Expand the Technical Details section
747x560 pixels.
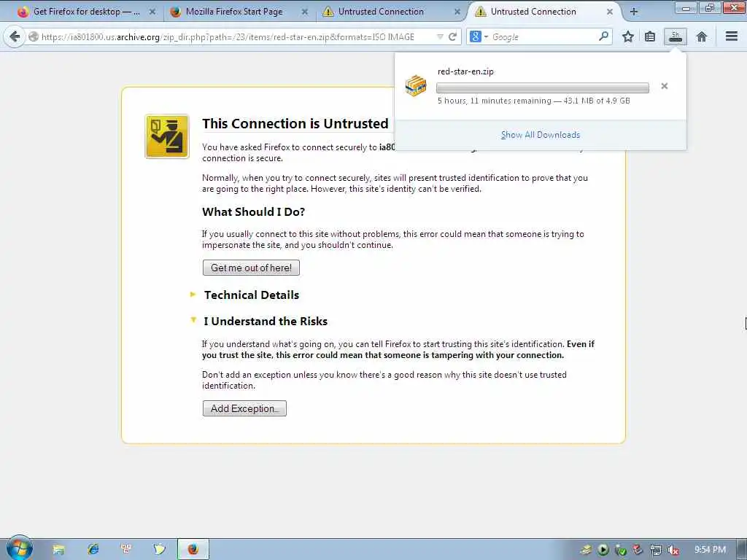tap(252, 295)
